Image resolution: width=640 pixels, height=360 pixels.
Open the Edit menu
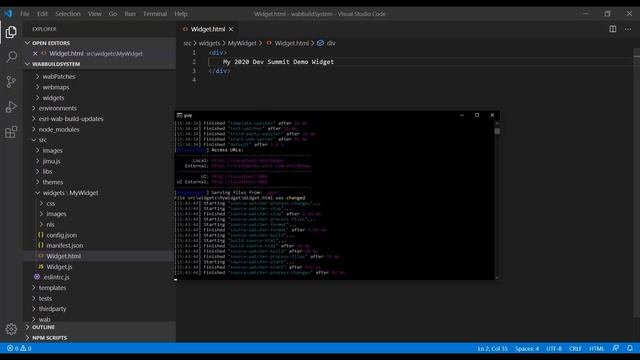[42, 14]
